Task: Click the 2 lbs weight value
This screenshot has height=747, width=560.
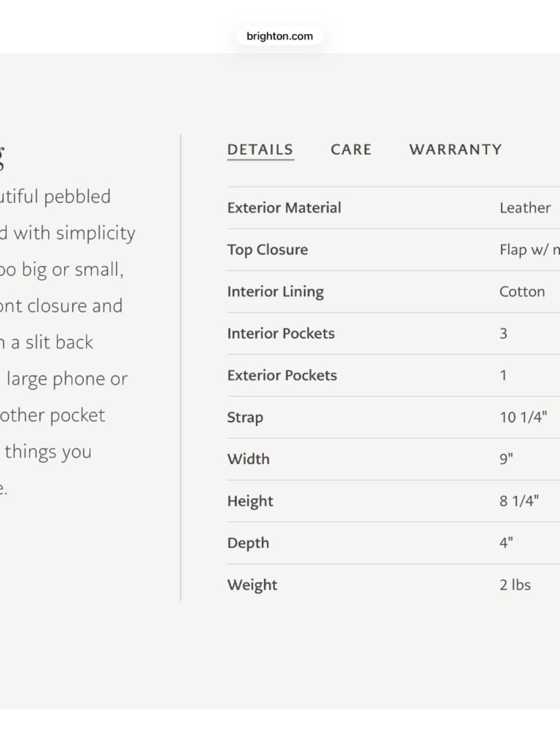Action: coord(515,585)
